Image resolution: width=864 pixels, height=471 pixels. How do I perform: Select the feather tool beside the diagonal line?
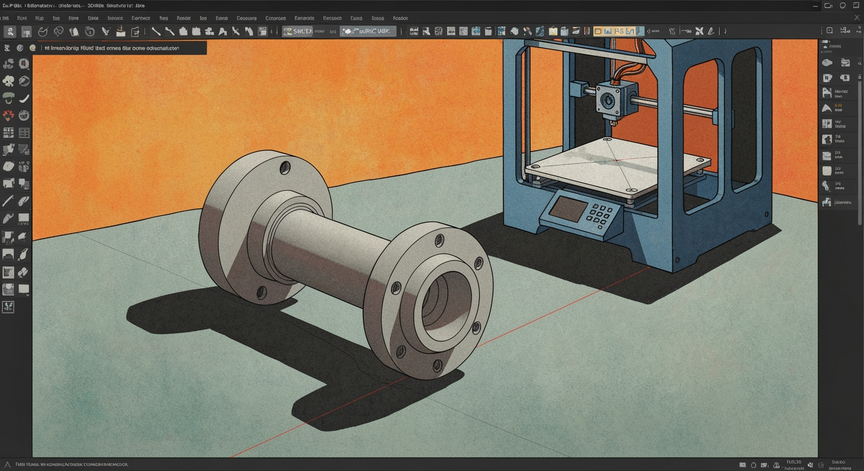pos(24,201)
